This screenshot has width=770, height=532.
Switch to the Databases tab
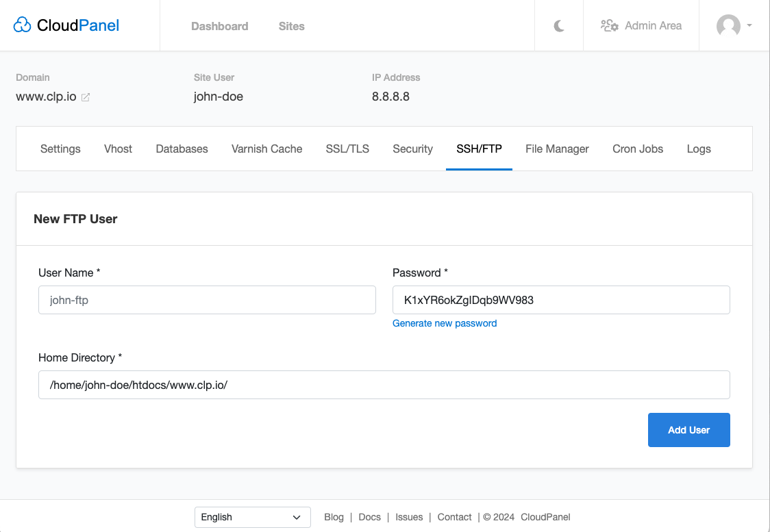(x=181, y=149)
